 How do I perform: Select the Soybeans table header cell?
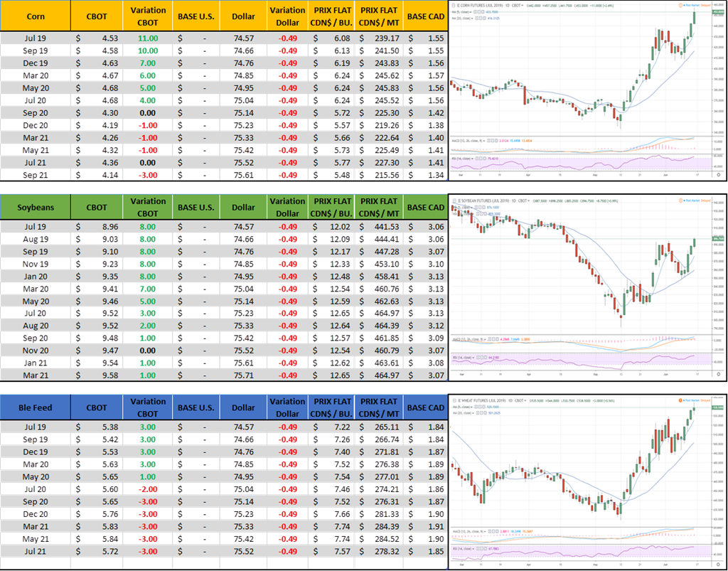(36, 208)
